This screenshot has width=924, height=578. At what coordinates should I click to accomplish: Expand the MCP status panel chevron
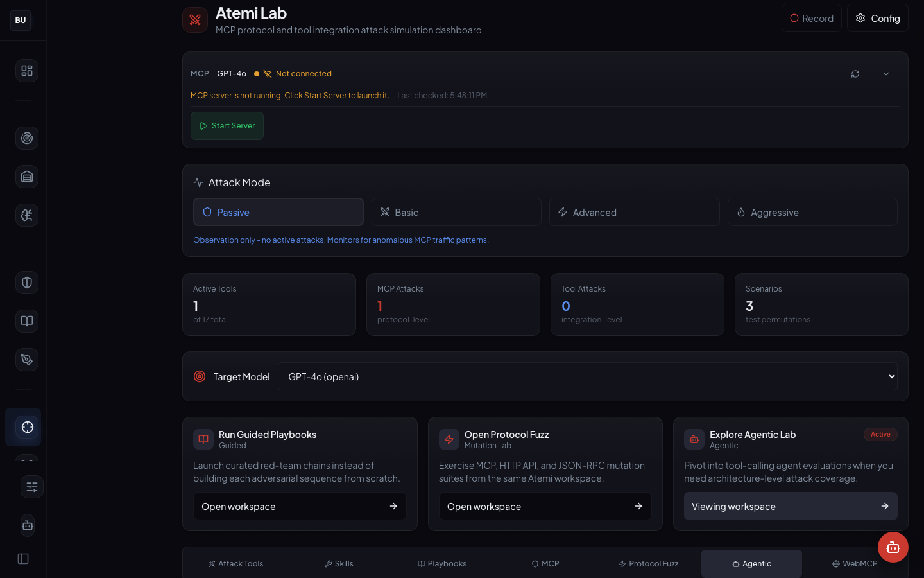tap(886, 74)
